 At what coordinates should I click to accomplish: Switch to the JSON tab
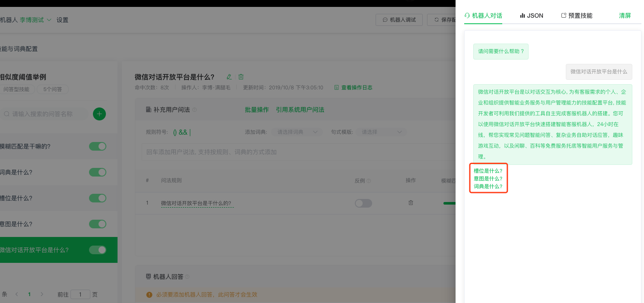[532, 16]
